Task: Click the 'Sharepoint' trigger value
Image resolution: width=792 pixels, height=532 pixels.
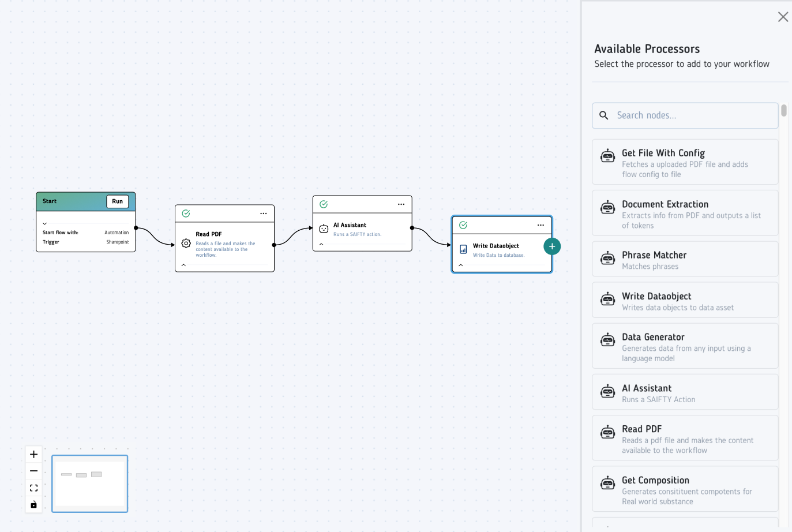Action: pyautogui.click(x=118, y=242)
